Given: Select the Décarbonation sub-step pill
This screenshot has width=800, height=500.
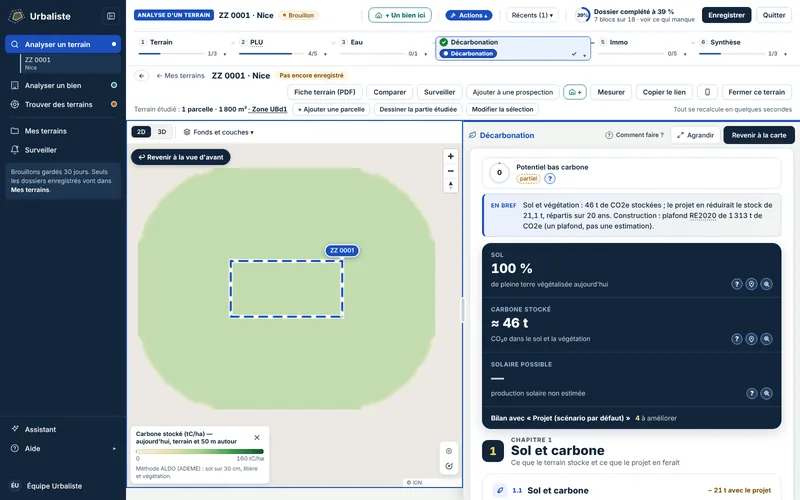Looking at the screenshot, I should pyautogui.click(x=468, y=54).
